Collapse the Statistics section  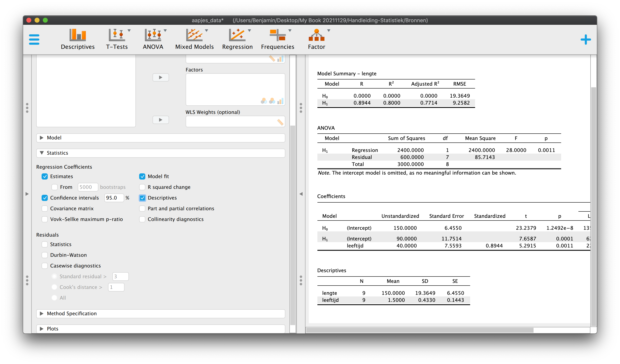click(161, 153)
